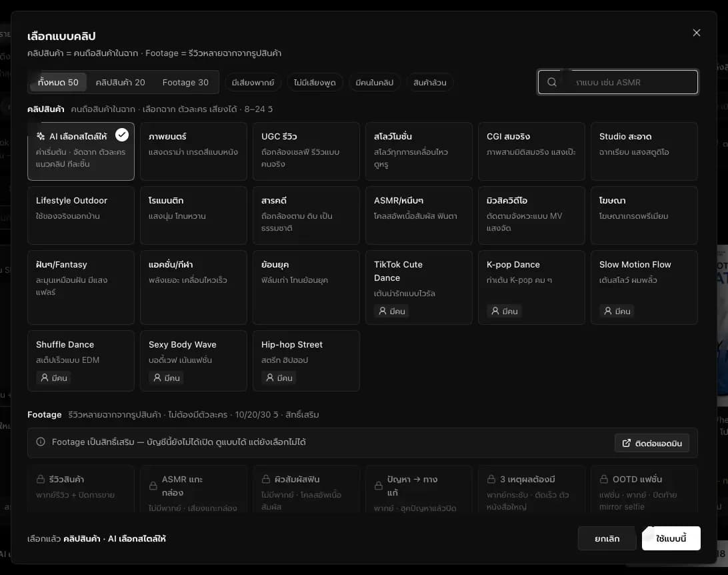The height and width of the screenshot is (575, 728).
Task: Select the ภาพยนตร์ style card
Action: coord(193,151)
